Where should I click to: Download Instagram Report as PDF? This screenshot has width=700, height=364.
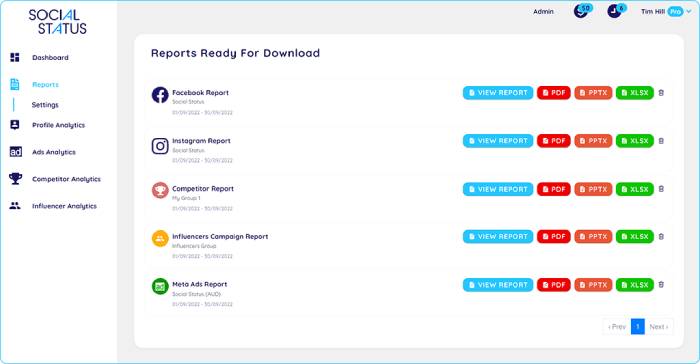click(x=554, y=141)
